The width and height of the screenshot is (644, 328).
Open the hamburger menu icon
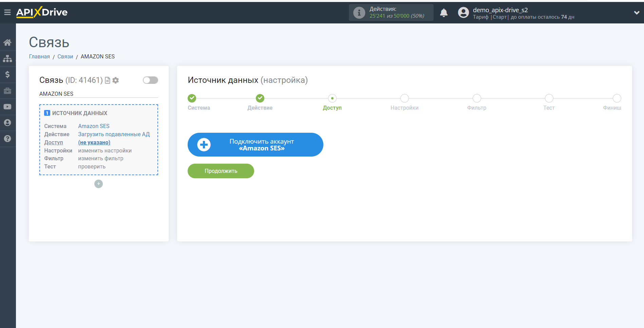(x=7, y=13)
